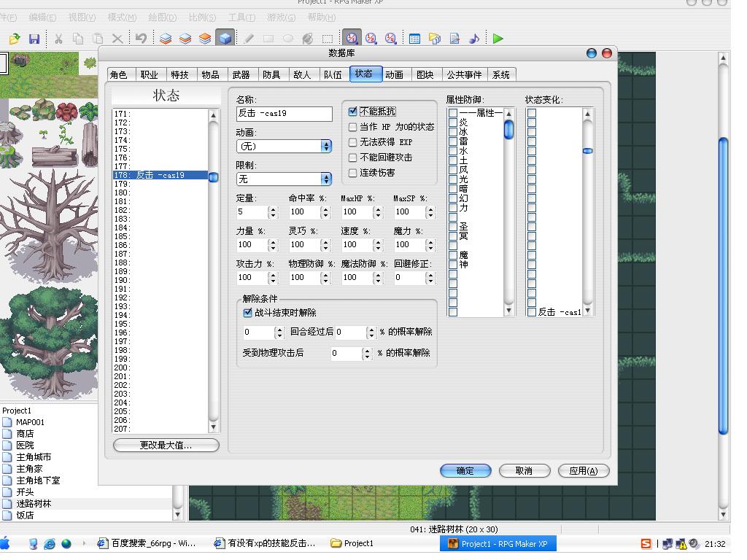Select the second map layer icon
Image resolution: width=747 pixels, height=560 pixels.
pos(185,39)
